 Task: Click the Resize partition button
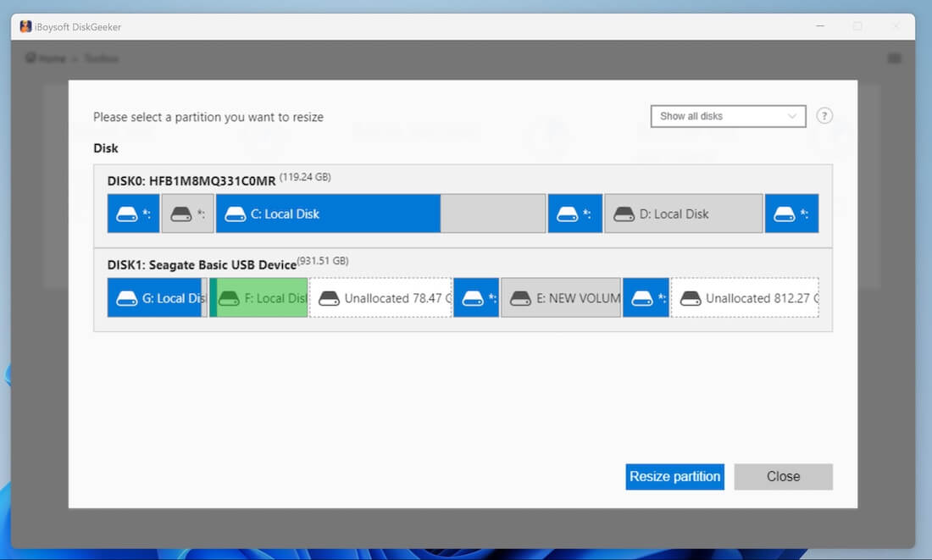tap(674, 477)
